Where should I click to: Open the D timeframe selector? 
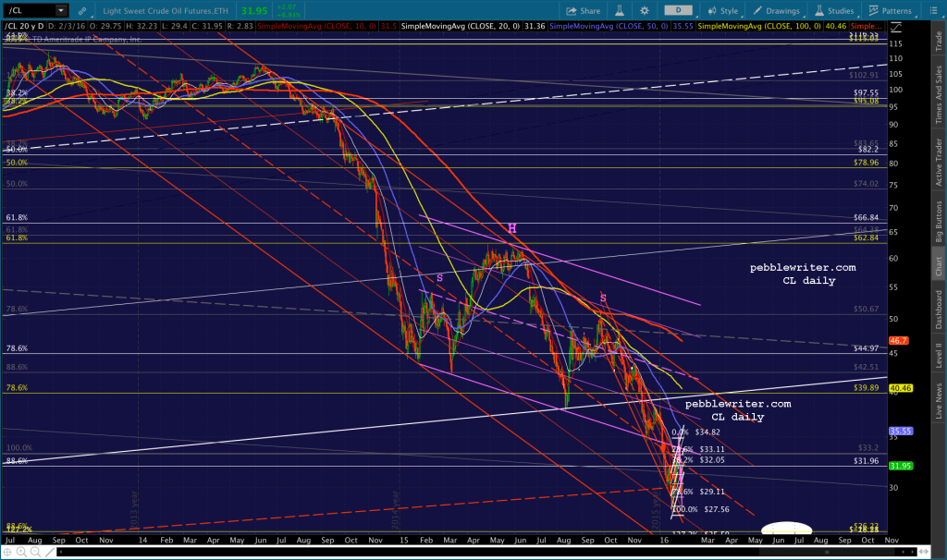(x=679, y=10)
